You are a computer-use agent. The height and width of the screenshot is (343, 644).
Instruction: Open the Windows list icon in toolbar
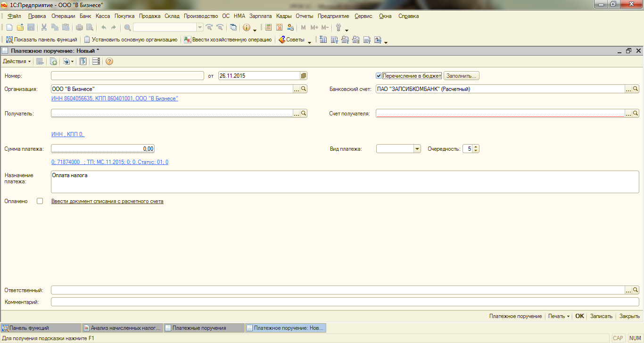[x=233, y=27]
